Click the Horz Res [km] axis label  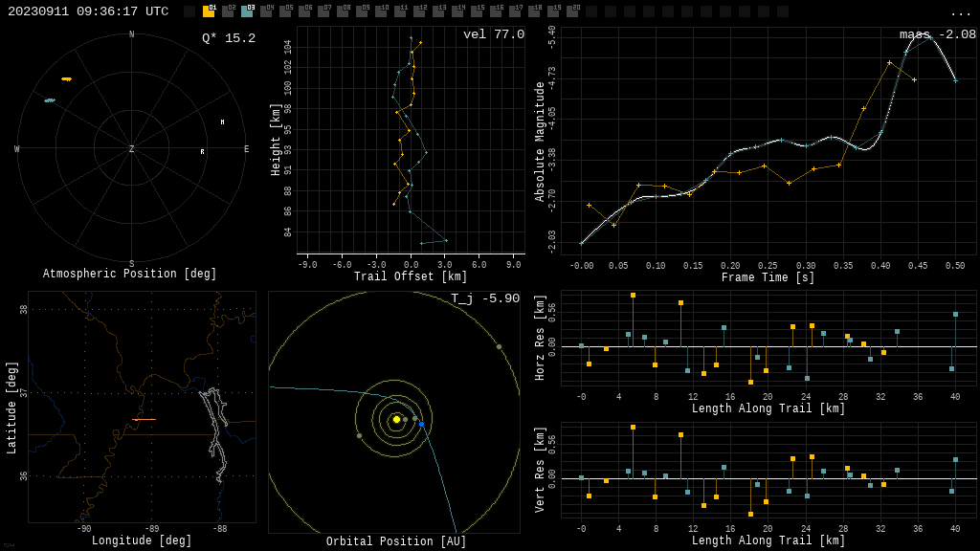[540, 338]
